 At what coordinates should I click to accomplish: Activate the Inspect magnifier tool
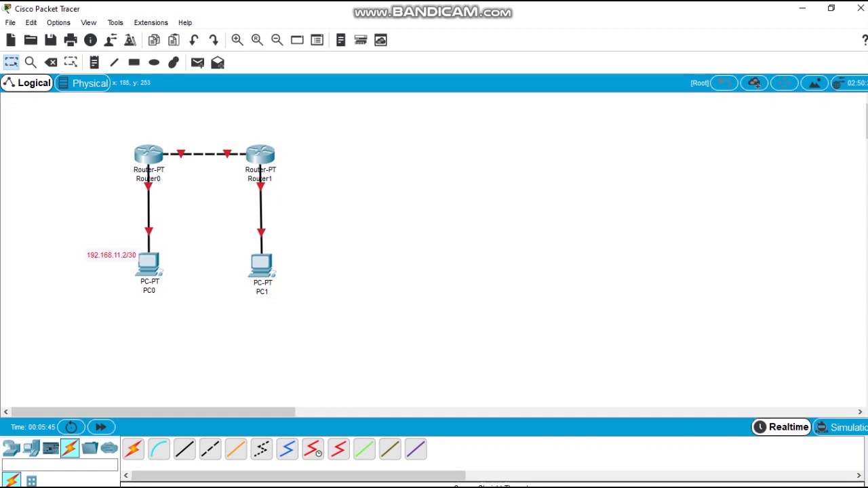click(x=31, y=62)
